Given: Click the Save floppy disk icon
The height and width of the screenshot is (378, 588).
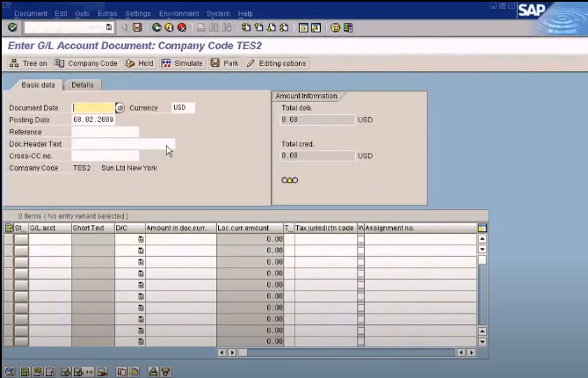Looking at the screenshot, I should pyautogui.click(x=137, y=27).
